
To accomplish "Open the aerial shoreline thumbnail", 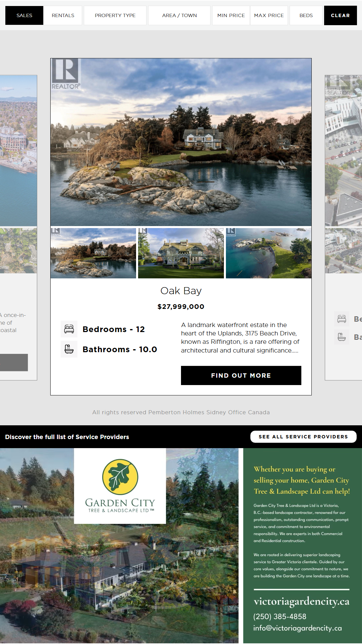I will click(268, 253).
